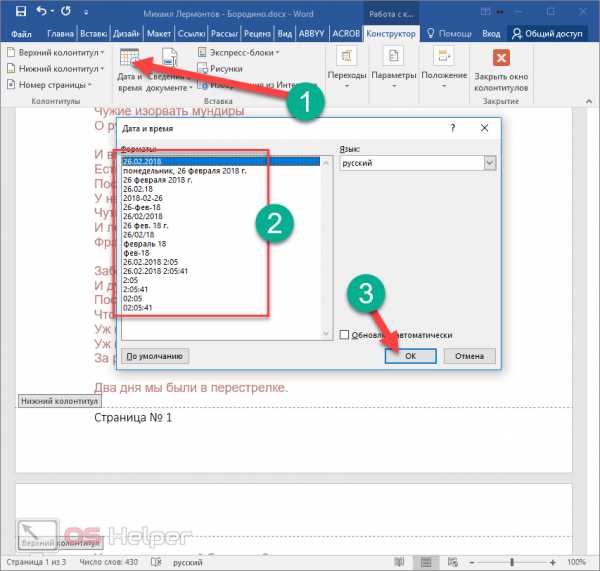Click the Save icon in quick access toolbar
Image resolution: width=600 pixels, height=571 pixels.
point(21,11)
